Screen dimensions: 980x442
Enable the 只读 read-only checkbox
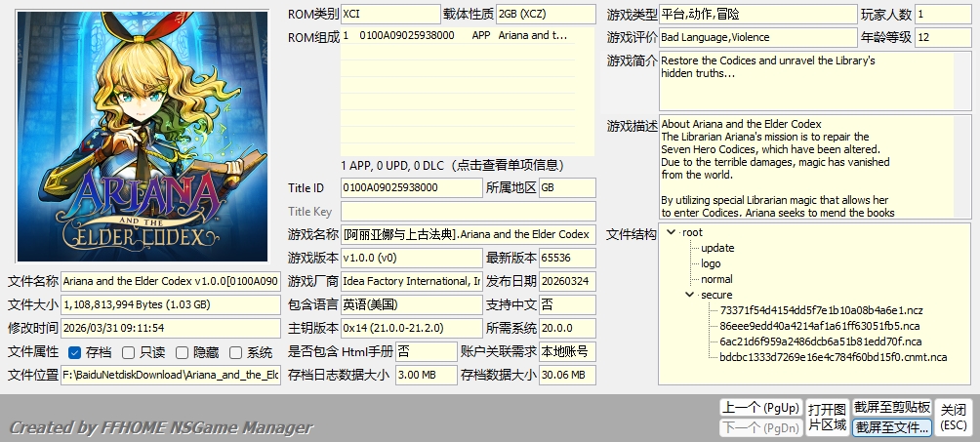click(128, 352)
